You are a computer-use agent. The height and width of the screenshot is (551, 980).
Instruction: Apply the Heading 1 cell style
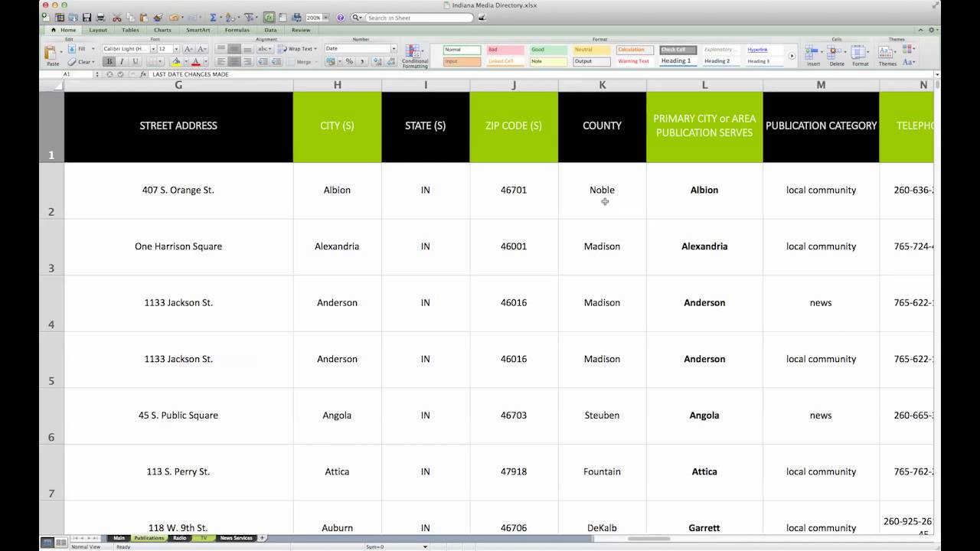pos(678,60)
